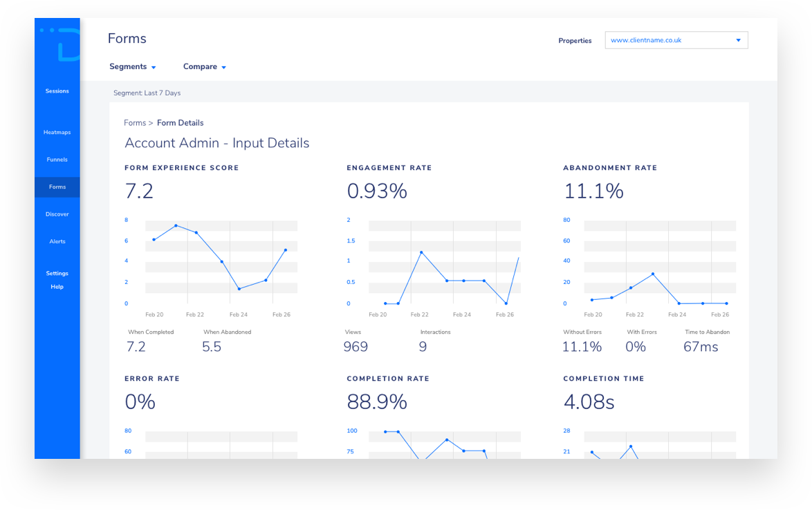Click the peak point on Form Experience Score chart
Image resolution: width=812 pixels, height=510 pixels.
pos(176,225)
